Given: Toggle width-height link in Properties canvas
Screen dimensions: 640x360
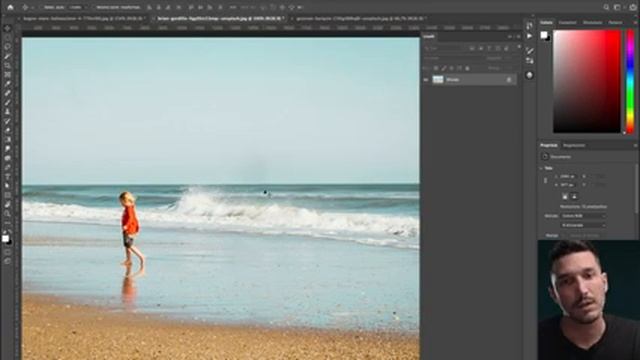Looking at the screenshot, I should pyautogui.click(x=546, y=180).
